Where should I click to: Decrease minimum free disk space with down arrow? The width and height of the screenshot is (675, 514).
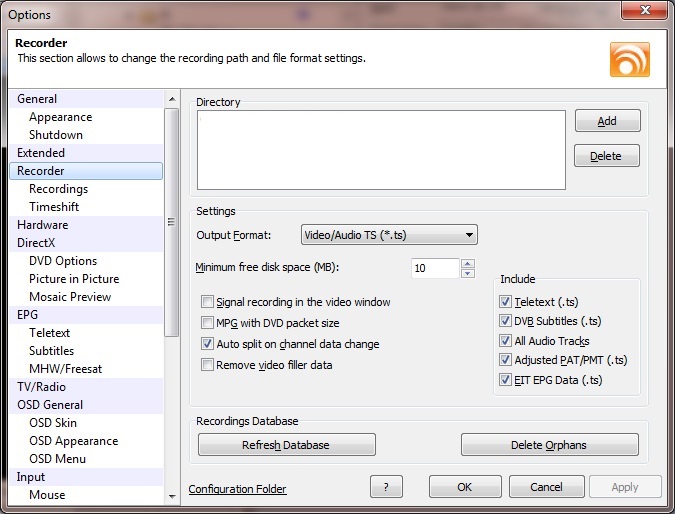pyautogui.click(x=467, y=273)
